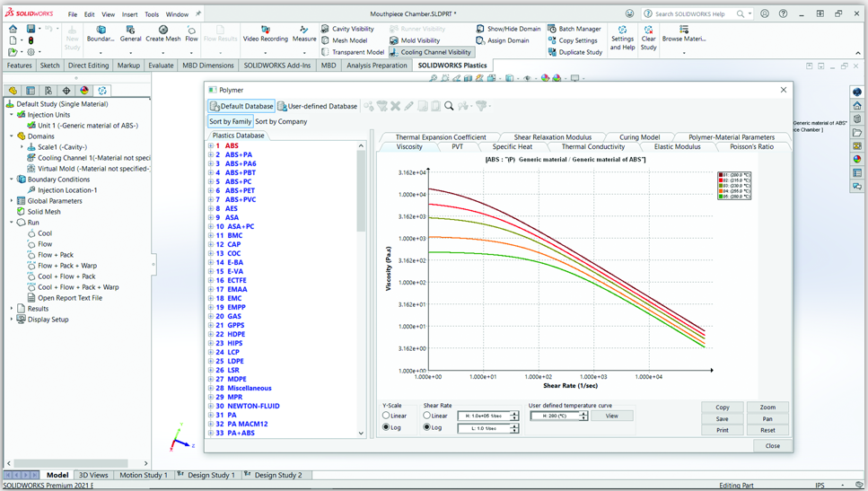Image resolution: width=868 pixels, height=491 pixels.
Task: Select User-defined Database button
Action: [x=317, y=106]
